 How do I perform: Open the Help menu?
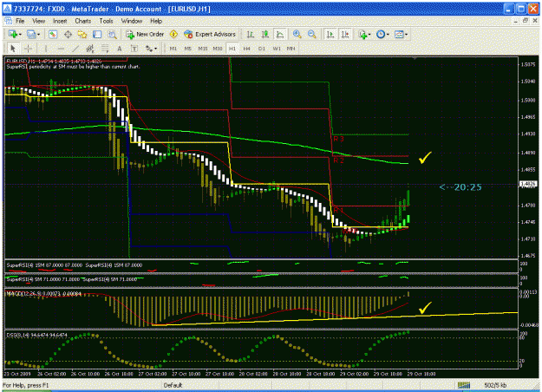coord(156,21)
